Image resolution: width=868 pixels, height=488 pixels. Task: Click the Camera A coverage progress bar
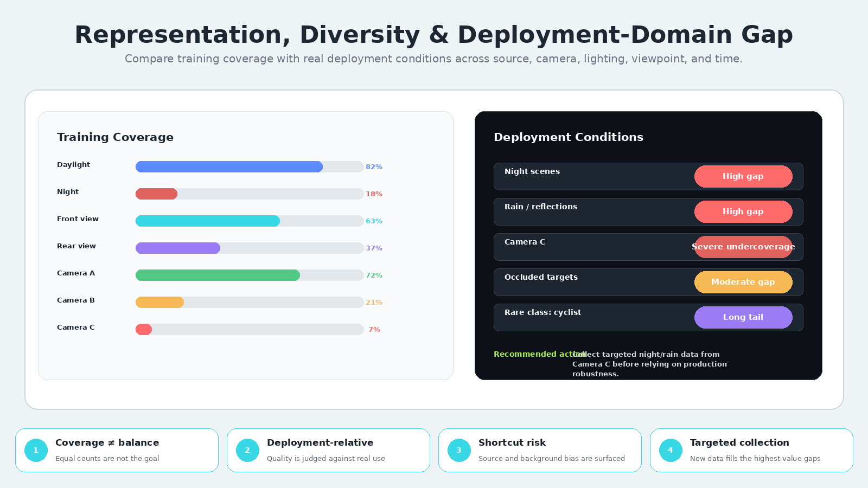point(250,275)
